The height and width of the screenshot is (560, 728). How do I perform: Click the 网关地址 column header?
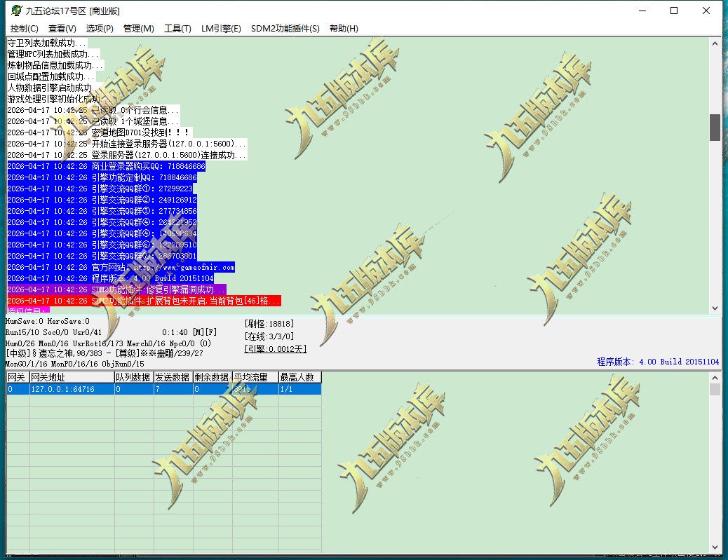[72, 377]
